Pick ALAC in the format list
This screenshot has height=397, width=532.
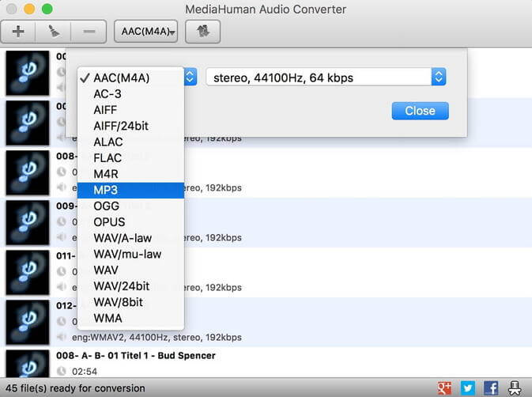pos(130,142)
